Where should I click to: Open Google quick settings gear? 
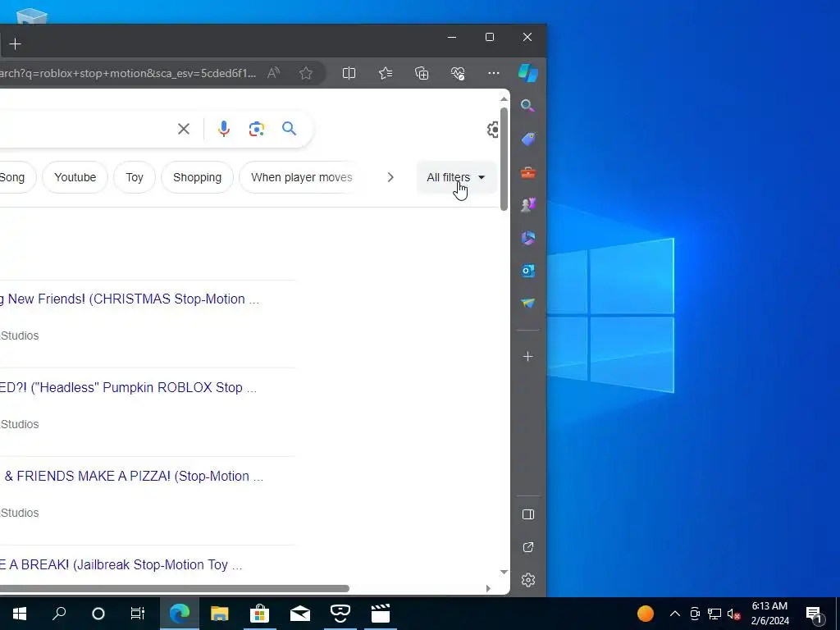pyautogui.click(x=493, y=129)
